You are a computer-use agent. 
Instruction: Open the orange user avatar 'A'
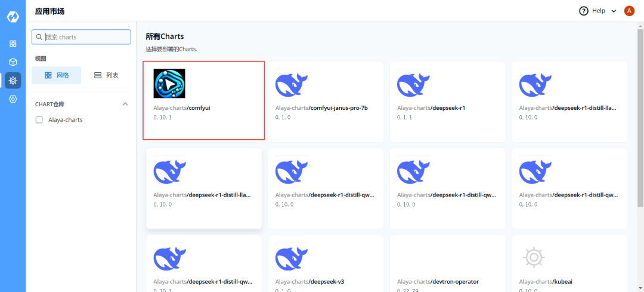pos(629,11)
